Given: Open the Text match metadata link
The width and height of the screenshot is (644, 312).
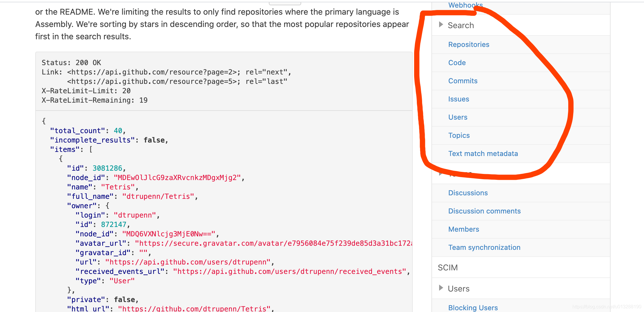Looking at the screenshot, I should click(483, 153).
